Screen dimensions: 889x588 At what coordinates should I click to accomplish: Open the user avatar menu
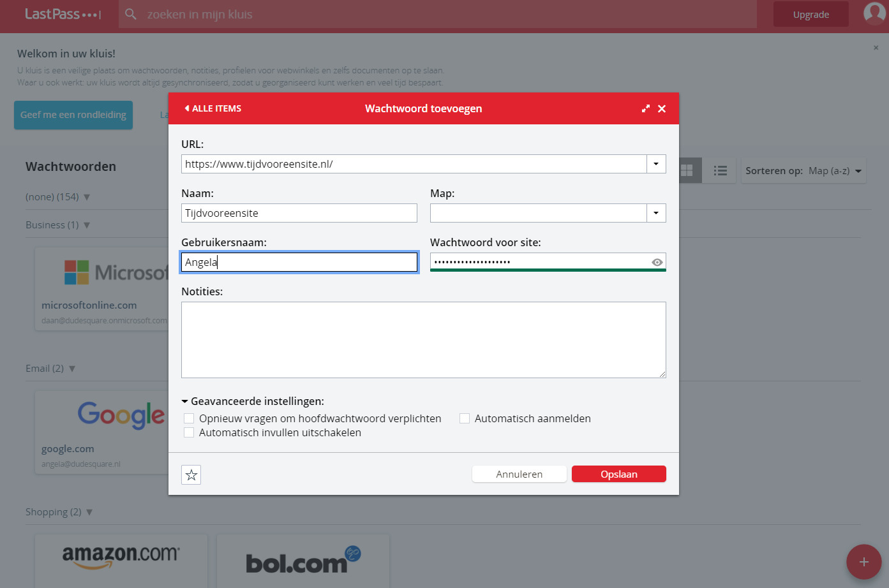pos(874,13)
